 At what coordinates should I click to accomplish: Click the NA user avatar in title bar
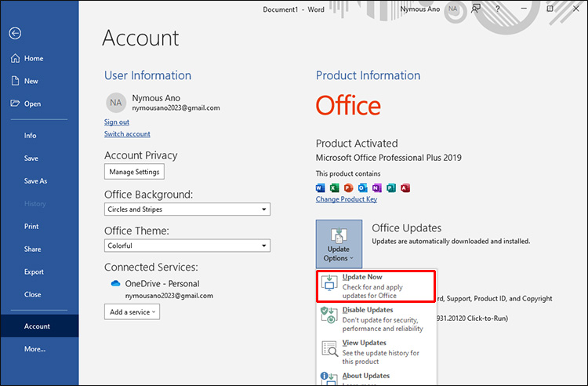453,9
